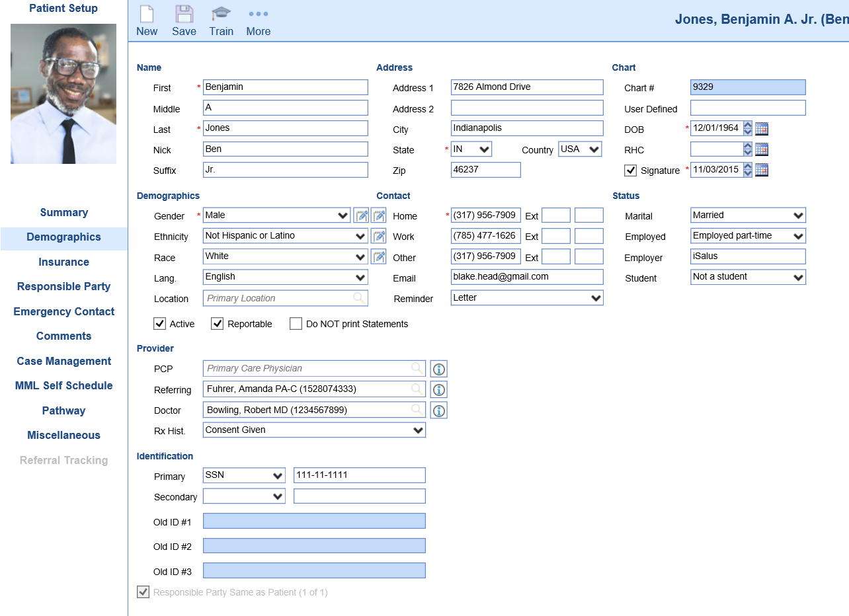Click the Signature date spinner arrows
This screenshot has height=616, width=849.
[747, 170]
